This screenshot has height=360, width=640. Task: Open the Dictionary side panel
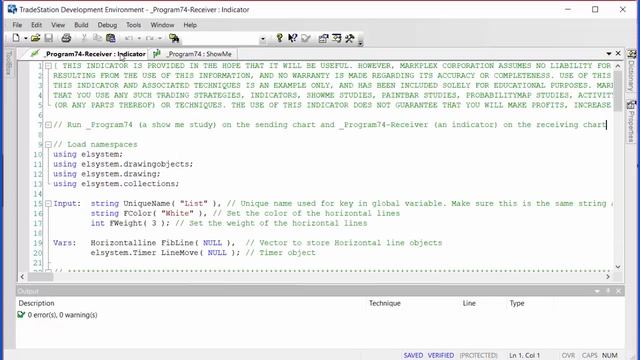[631, 71]
